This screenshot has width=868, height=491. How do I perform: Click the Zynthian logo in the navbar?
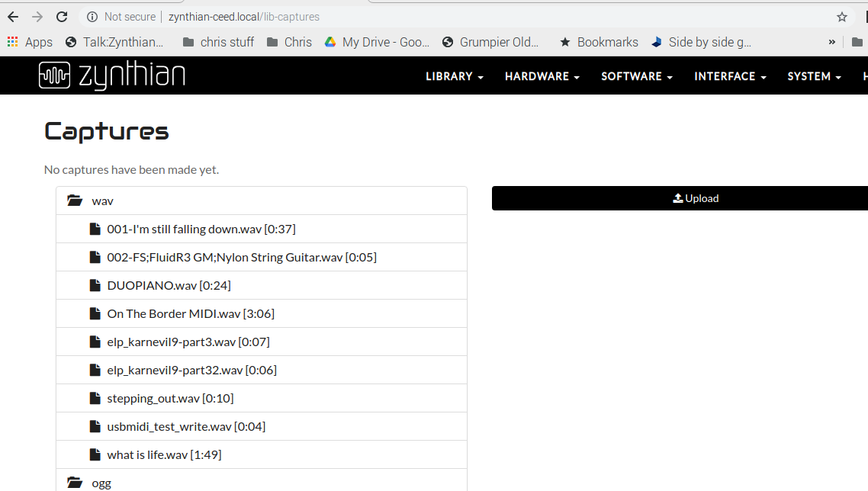point(111,75)
